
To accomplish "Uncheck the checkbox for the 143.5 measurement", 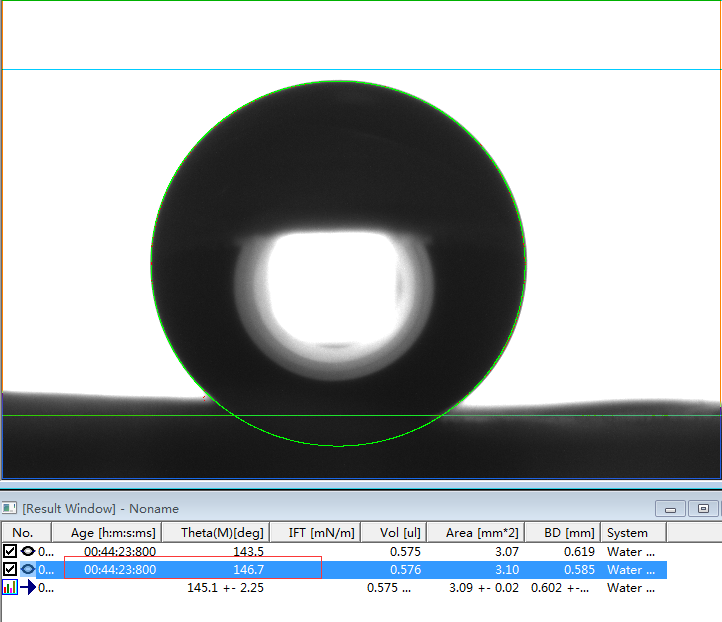I will (10, 551).
